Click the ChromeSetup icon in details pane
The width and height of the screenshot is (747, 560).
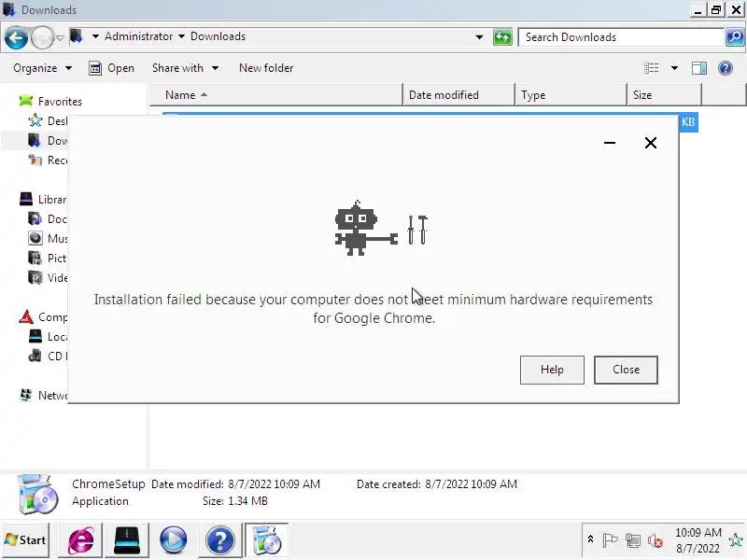(37, 495)
